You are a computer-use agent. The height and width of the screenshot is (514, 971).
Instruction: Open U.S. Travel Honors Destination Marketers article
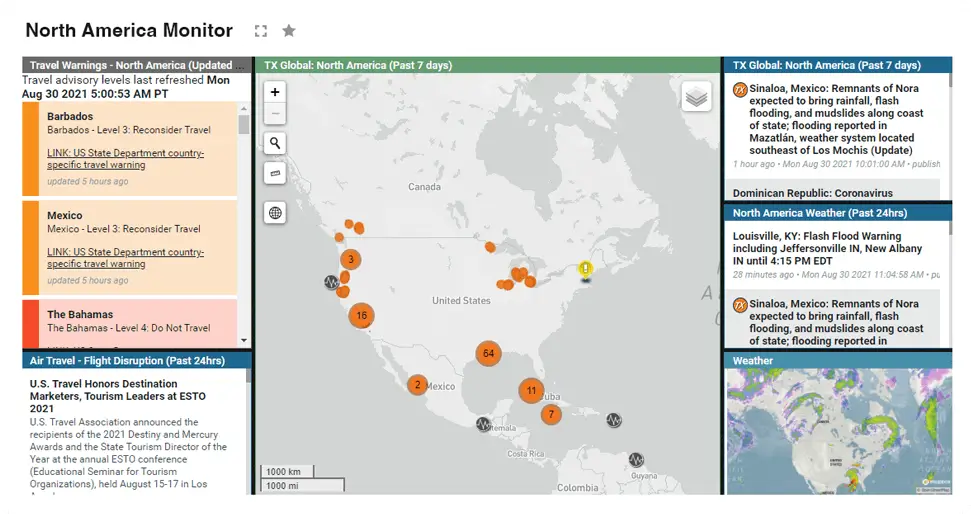coord(103,396)
